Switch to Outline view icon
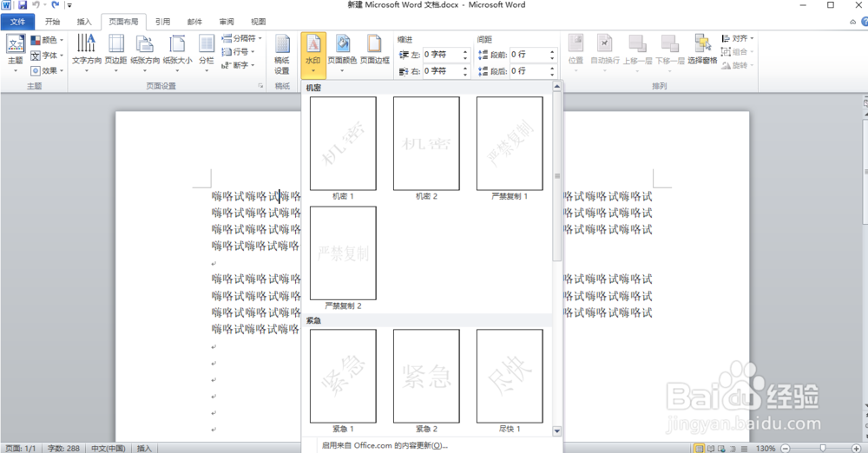The height and width of the screenshot is (453, 868). pyautogui.click(x=733, y=448)
